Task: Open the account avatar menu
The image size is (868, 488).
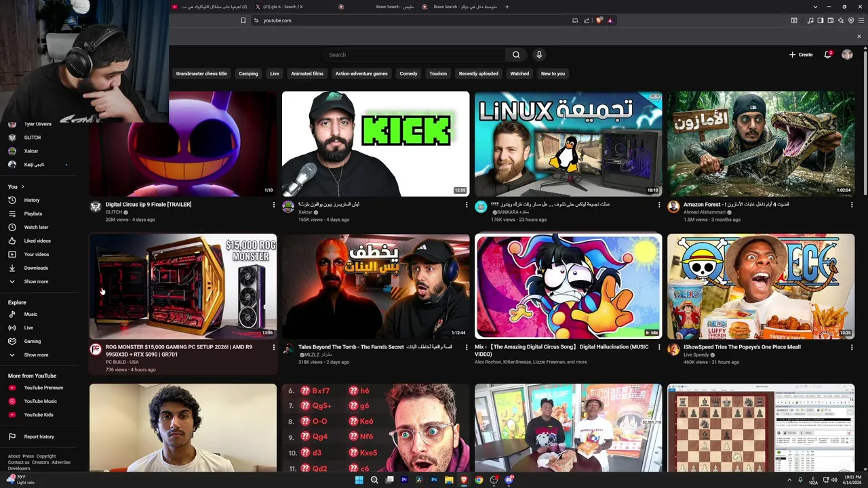Action: click(x=847, y=54)
